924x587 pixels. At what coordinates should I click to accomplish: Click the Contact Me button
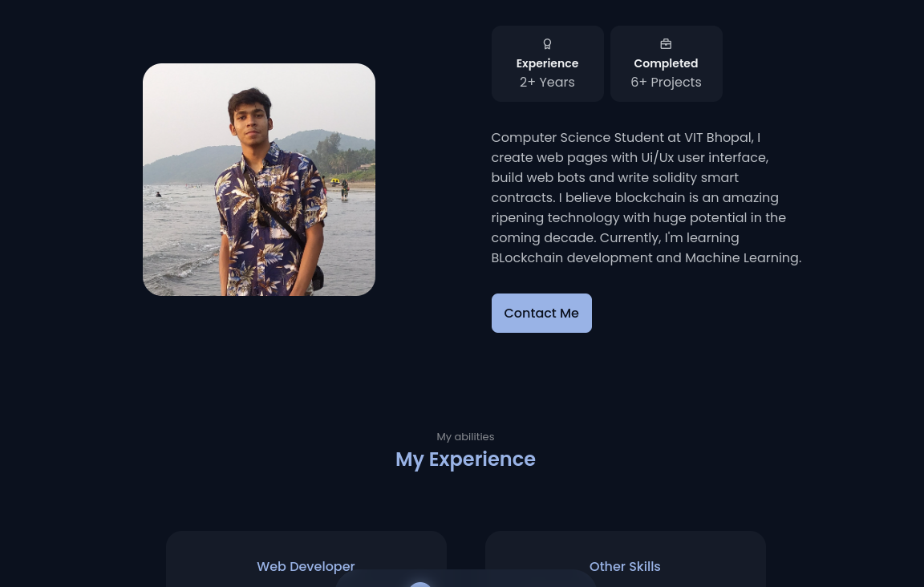pos(541,313)
